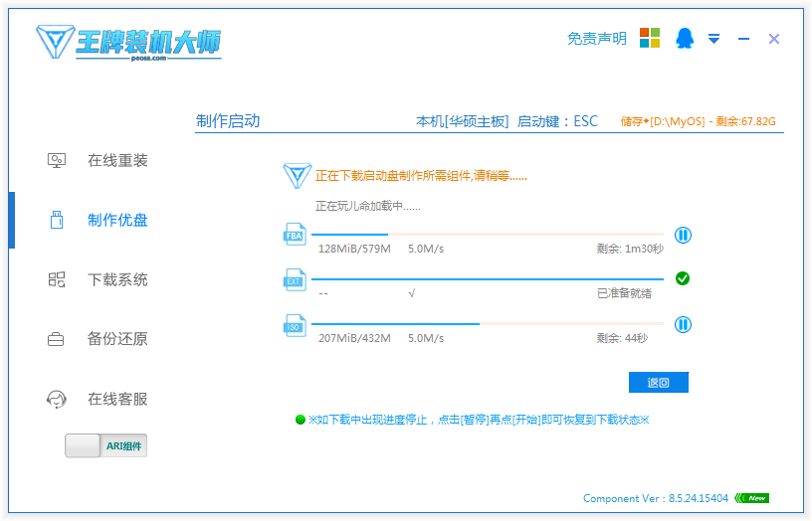Click 剩余: 1m30秒 remaining time
This screenshot has height=521, width=812.
pos(630,249)
